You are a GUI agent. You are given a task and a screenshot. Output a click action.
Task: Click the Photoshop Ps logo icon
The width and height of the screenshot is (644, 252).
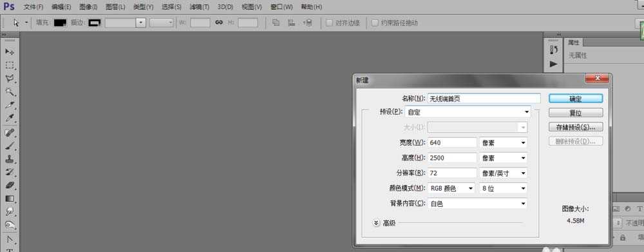[9, 6]
